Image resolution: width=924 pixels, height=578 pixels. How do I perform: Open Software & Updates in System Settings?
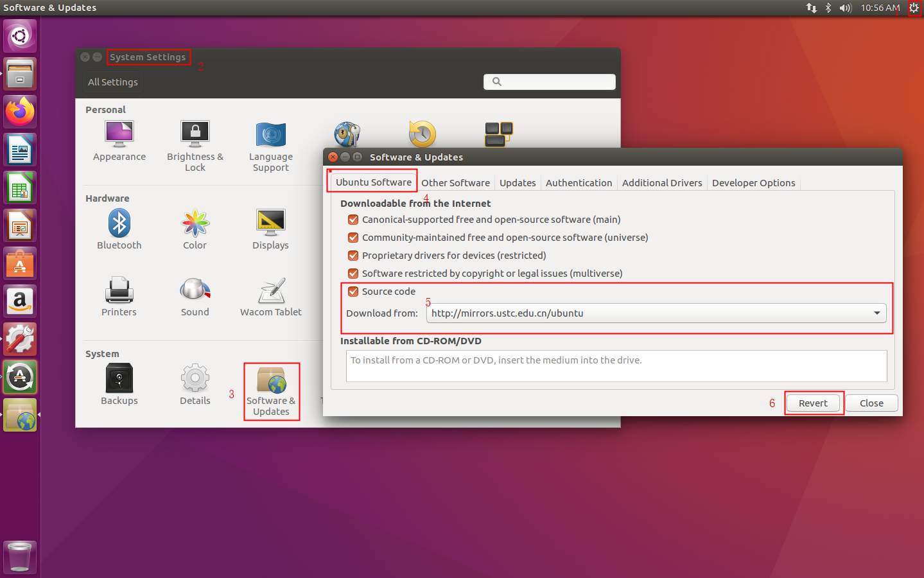click(271, 391)
